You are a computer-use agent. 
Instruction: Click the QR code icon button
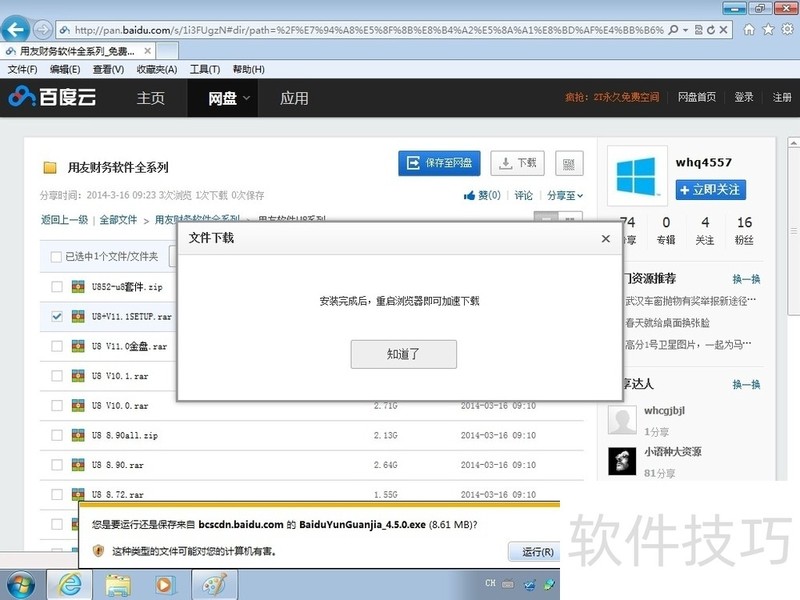tap(568, 164)
